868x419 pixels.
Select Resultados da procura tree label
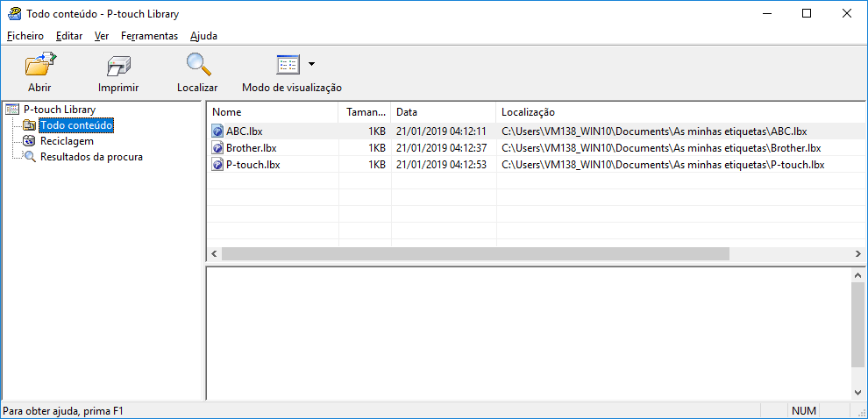pos(91,157)
